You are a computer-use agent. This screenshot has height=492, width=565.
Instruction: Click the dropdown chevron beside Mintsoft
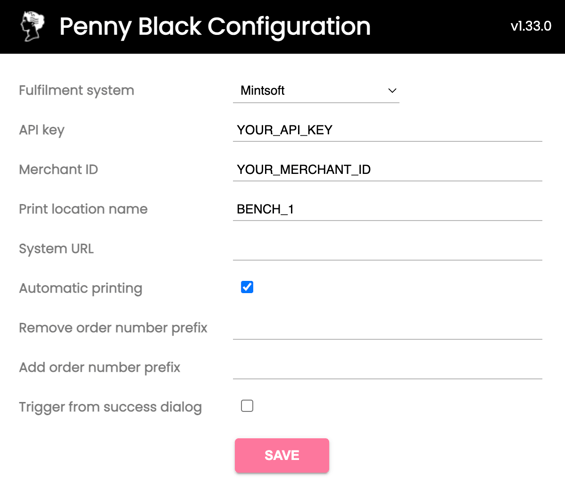point(392,90)
